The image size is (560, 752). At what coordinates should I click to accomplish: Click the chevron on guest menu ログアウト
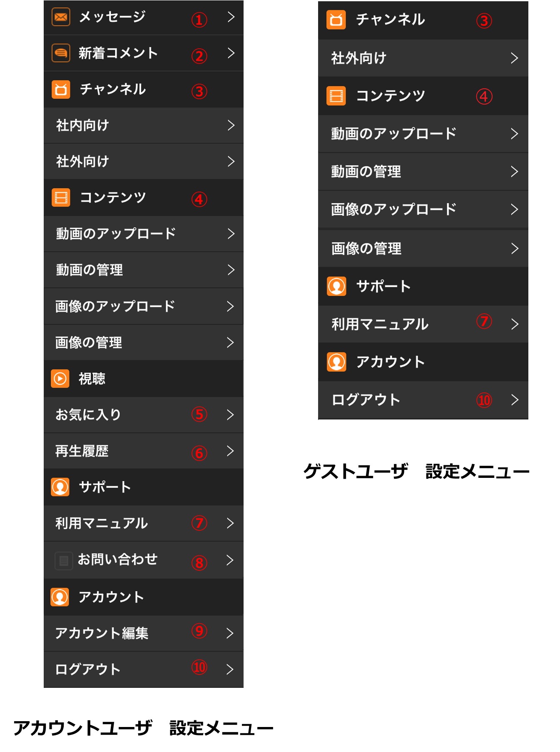tap(515, 400)
